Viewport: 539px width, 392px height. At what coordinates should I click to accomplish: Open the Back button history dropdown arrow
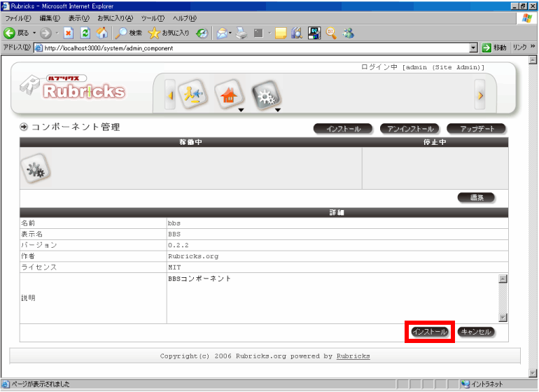tap(34, 33)
